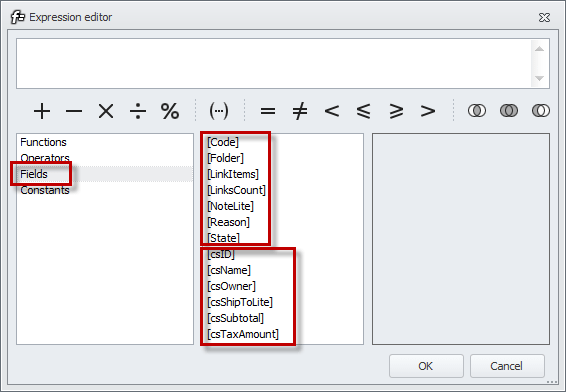This screenshot has height=392, width=566.
Task: Insert the plus operator
Action: [x=42, y=111]
